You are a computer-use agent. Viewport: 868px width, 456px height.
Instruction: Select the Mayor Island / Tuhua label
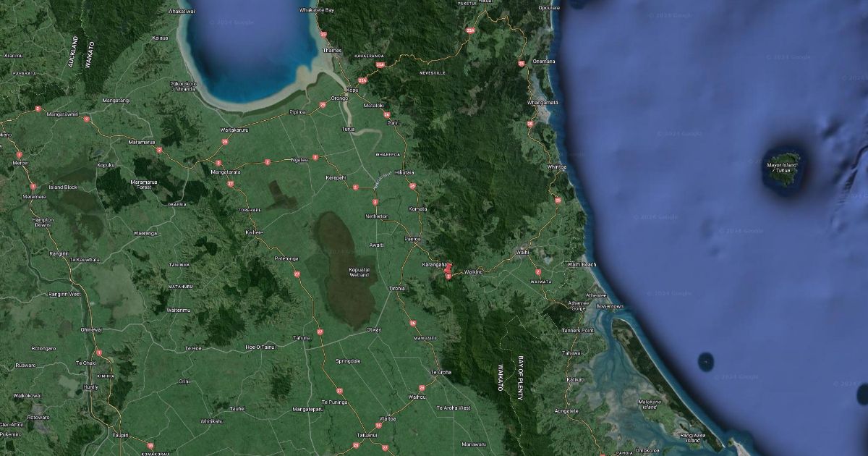pos(781,168)
